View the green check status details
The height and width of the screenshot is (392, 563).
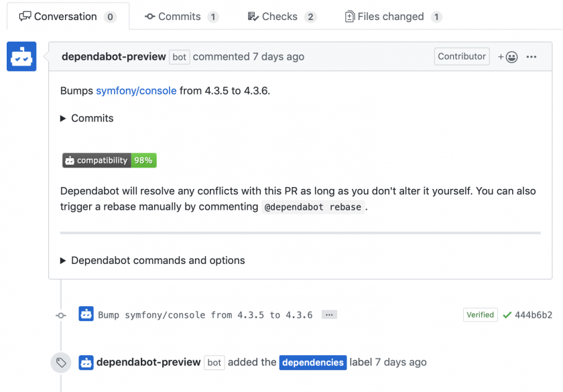507,315
